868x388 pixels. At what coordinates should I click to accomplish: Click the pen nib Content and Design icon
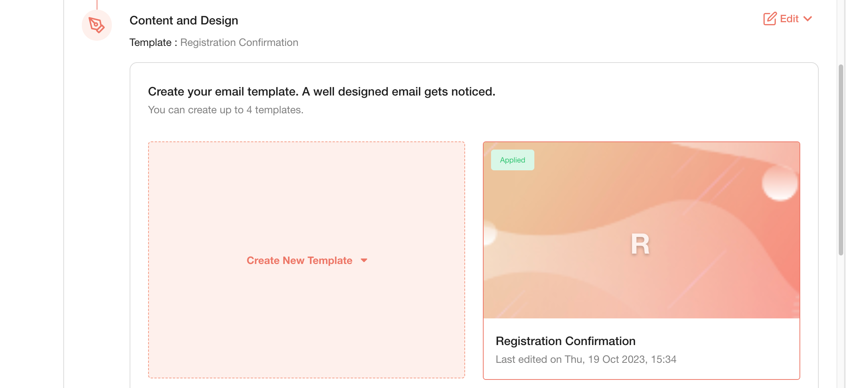coord(97,25)
